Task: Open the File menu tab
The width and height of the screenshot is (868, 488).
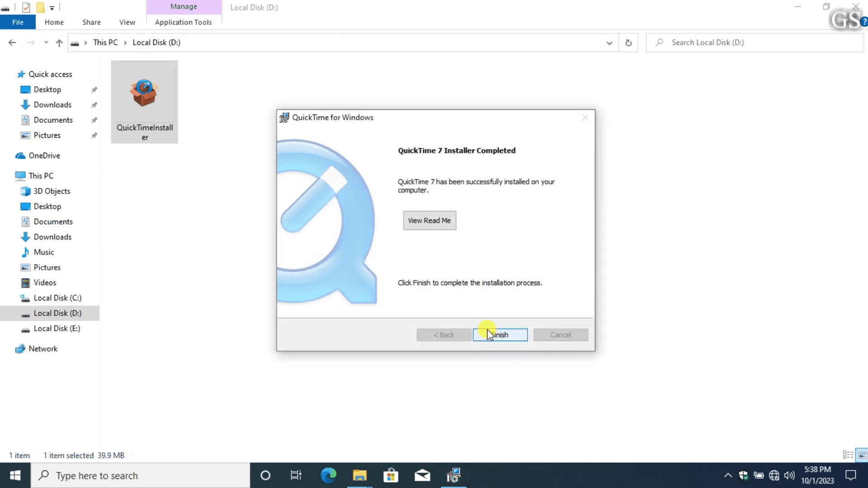Action: click(18, 22)
